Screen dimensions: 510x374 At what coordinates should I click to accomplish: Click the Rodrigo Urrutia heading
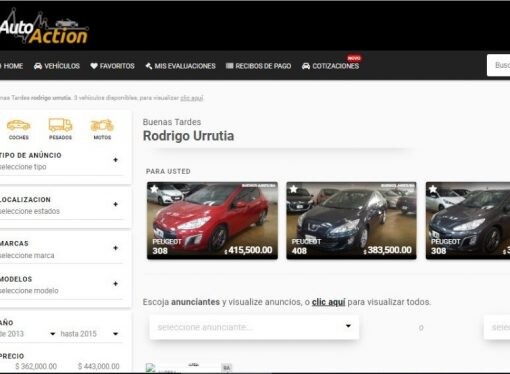[188, 136]
